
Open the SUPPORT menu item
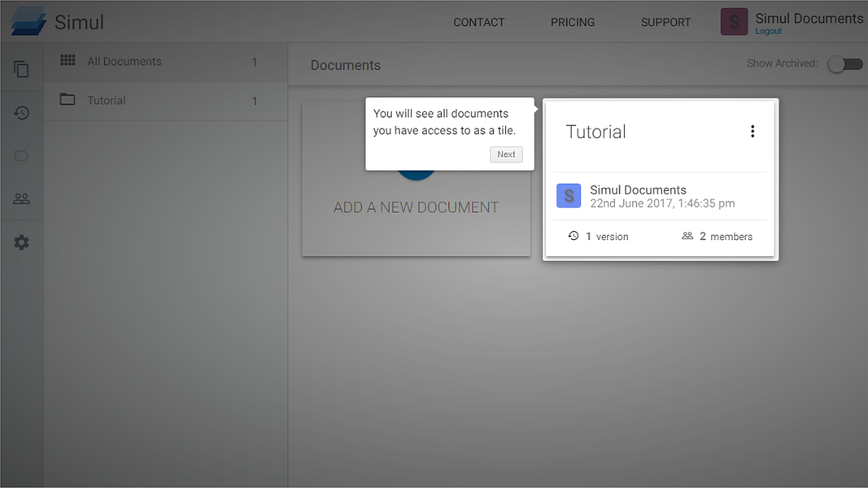[x=666, y=22]
